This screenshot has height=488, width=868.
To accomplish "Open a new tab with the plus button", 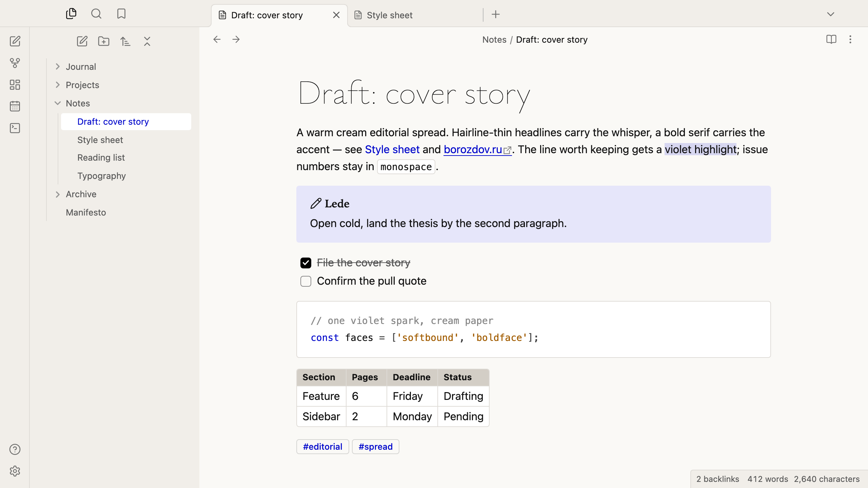I will (496, 14).
